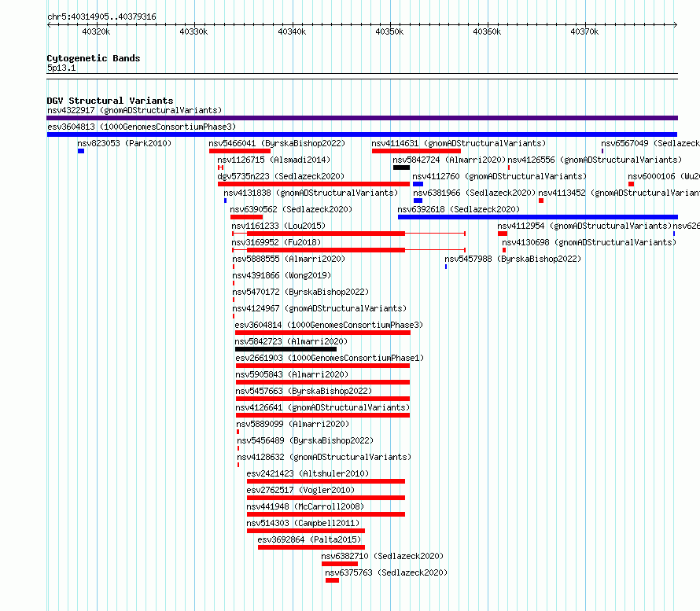Image resolution: width=700 pixels, height=611 pixels.
Task: Click nsv1161233 (Lou2015) label
Action: click(278, 226)
